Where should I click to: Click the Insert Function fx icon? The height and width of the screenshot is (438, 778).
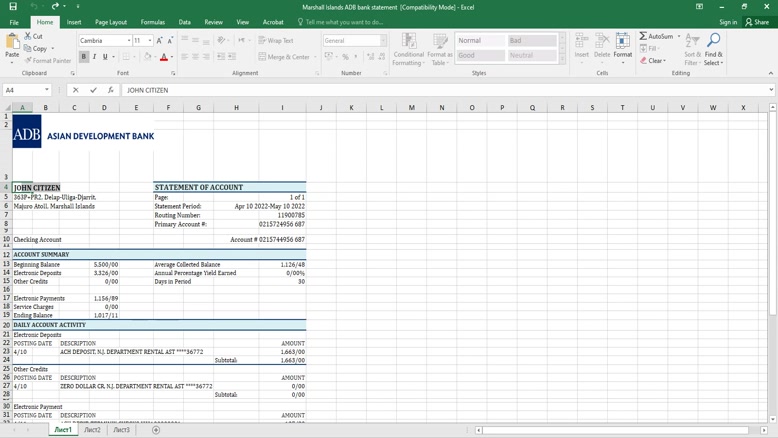point(110,90)
